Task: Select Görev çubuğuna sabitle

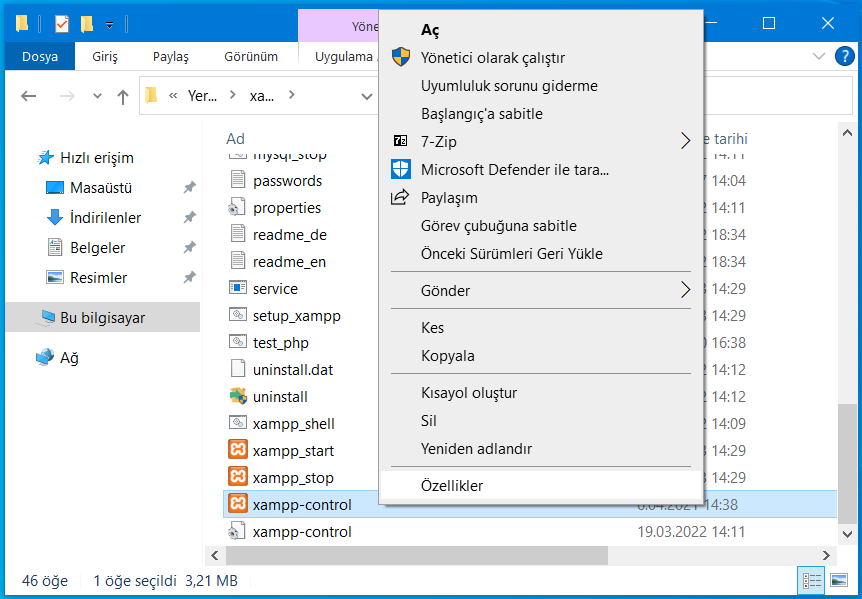Action: (541, 225)
